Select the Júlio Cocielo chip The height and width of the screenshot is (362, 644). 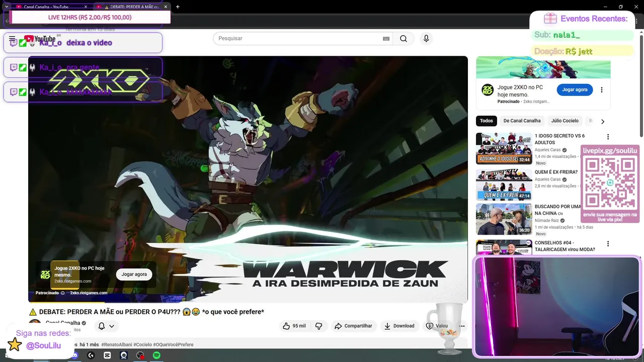tap(565, 121)
